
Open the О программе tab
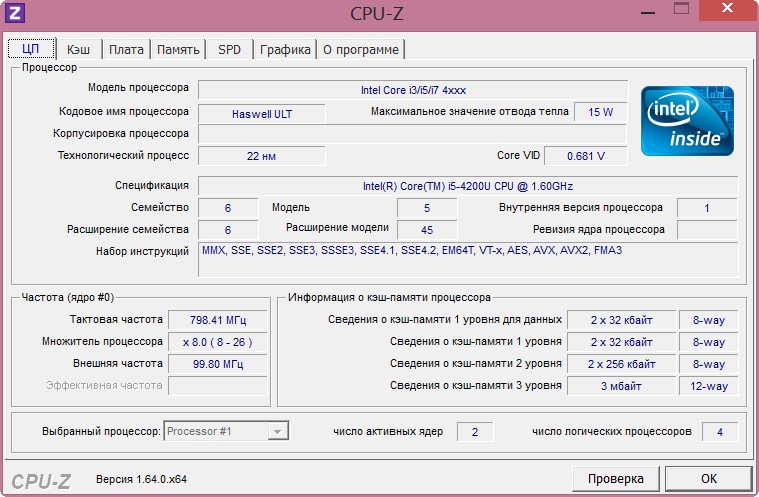360,49
